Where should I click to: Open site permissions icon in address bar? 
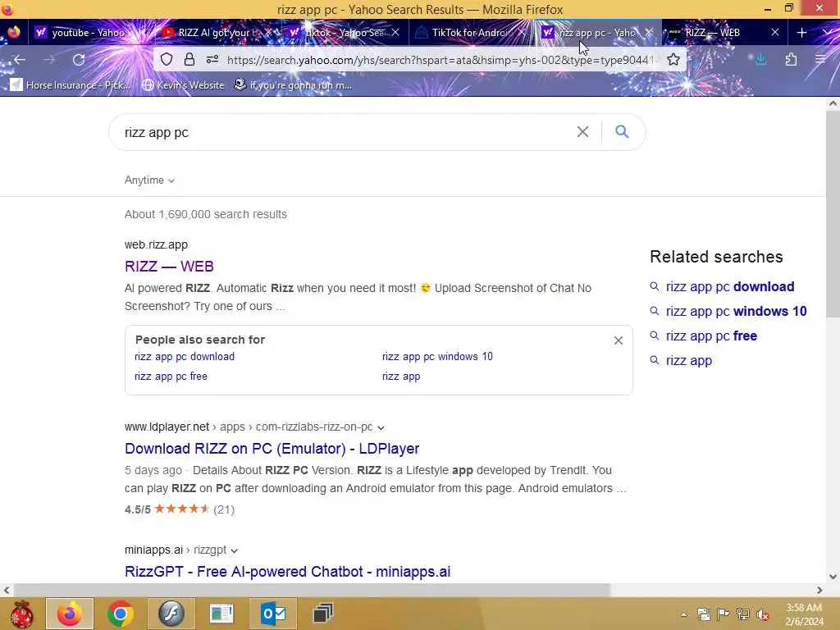tap(212, 59)
